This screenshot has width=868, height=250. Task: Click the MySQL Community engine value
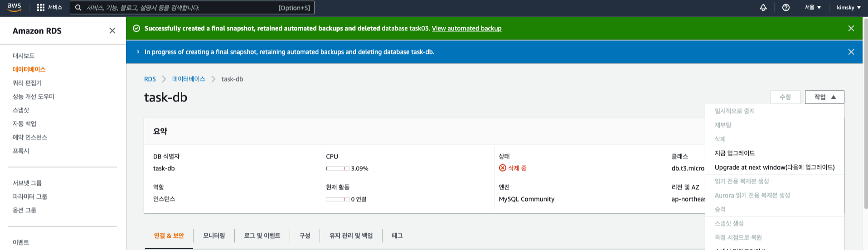(x=527, y=199)
